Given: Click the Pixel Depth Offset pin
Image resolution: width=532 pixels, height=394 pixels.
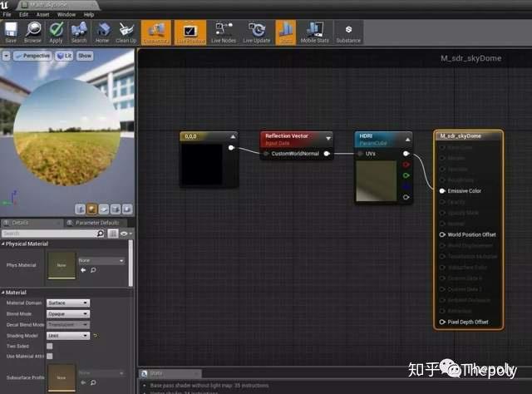Looking at the screenshot, I should click(442, 322).
